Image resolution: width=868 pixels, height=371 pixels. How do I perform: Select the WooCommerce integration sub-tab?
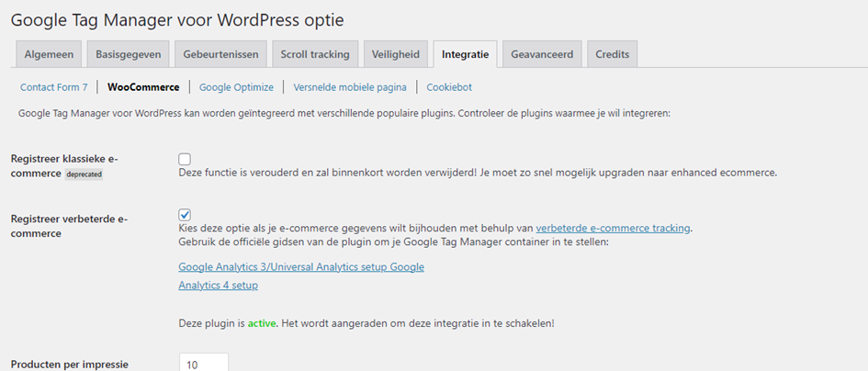[142, 87]
